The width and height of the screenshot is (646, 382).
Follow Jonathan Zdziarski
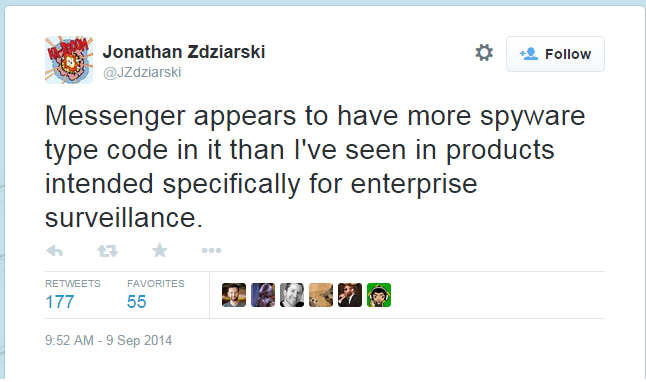point(555,54)
